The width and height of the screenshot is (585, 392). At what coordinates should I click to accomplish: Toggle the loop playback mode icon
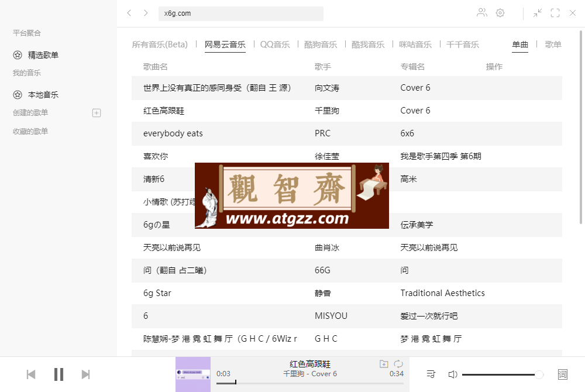click(x=398, y=364)
